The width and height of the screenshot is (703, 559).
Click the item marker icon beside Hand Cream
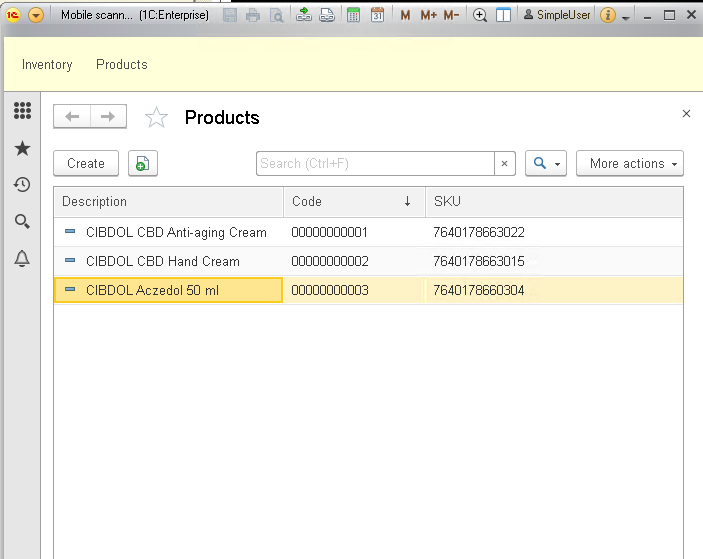coord(70,260)
